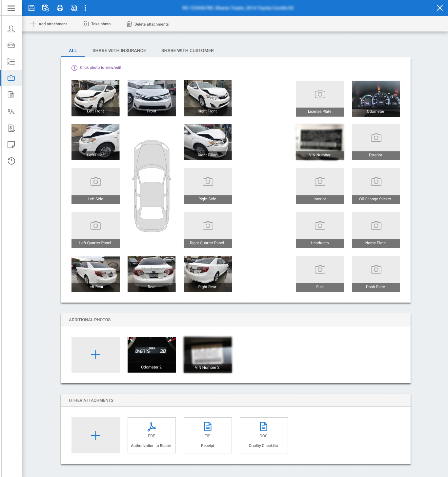The height and width of the screenshot is (477, 448).
Task: Close the window with X icon
Action: pyautogui.click(x=440, y=8)
